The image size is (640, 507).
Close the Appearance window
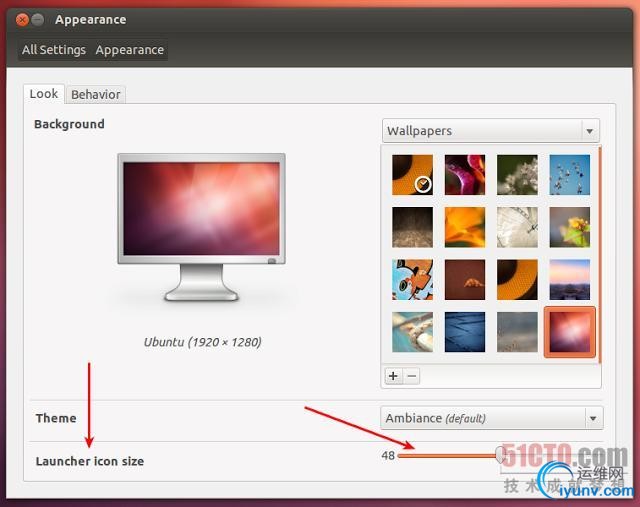point(22,20)
